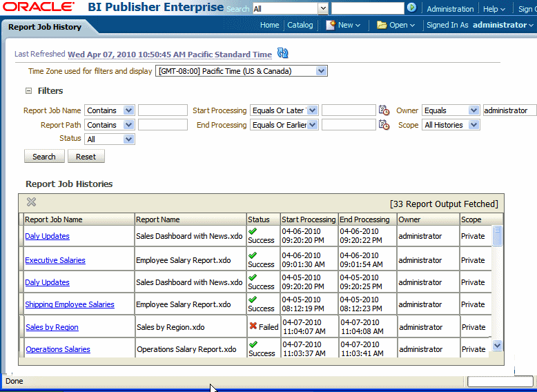Click the global search text field
The height and width of the screenshot is (392, 537).
coord(367,8)
